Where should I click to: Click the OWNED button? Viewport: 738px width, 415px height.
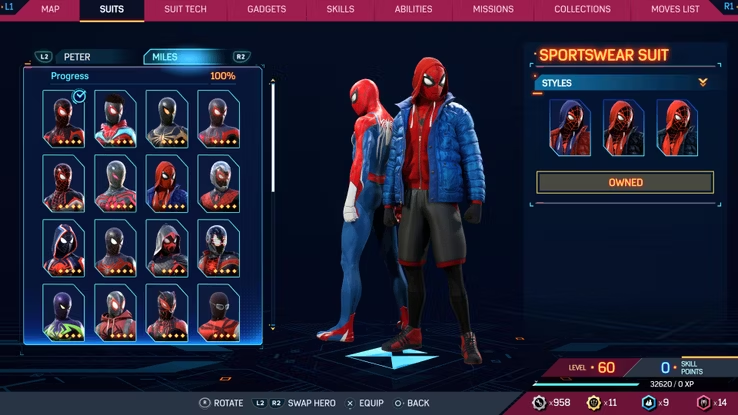tap(625, 183)
